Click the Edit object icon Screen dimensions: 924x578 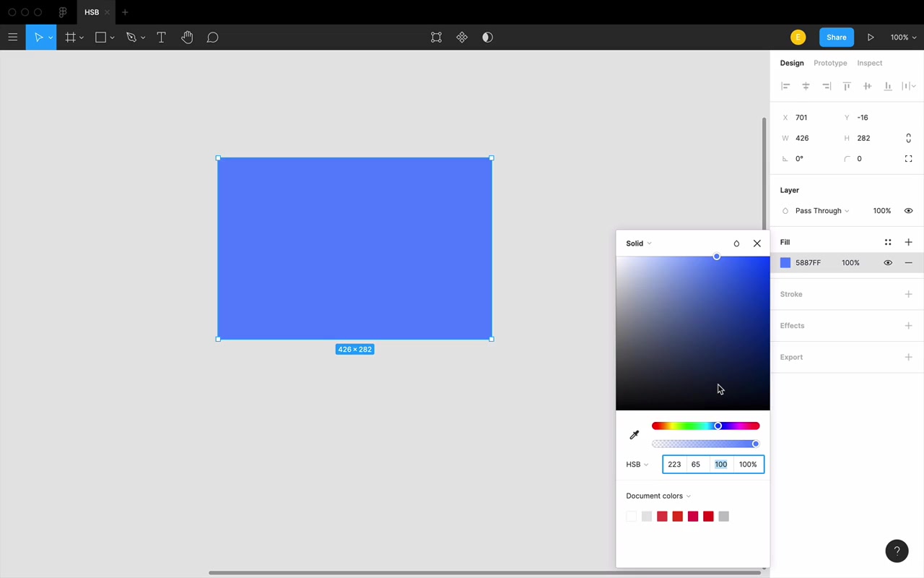point(436,38)
